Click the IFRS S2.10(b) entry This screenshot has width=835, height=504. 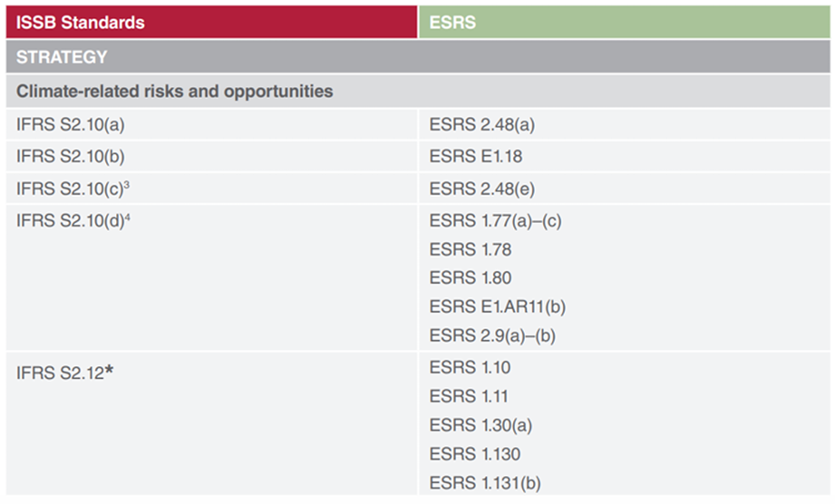tap(70, 157)
